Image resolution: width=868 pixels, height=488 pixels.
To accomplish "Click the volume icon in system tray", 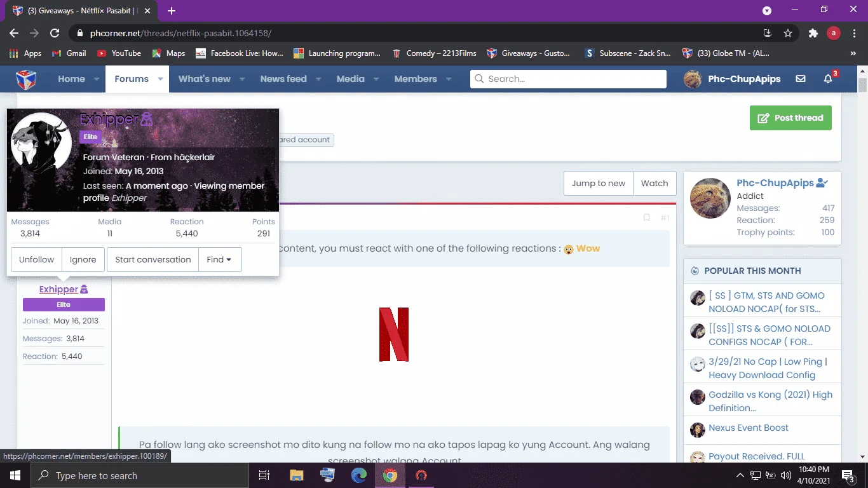I will (786, 475).
